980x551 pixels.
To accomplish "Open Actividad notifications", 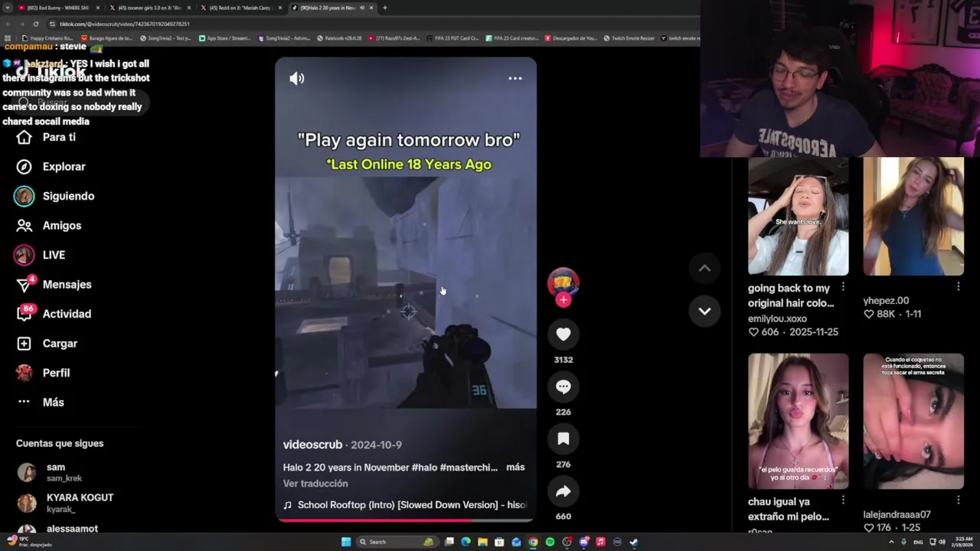I will [54, 314].
